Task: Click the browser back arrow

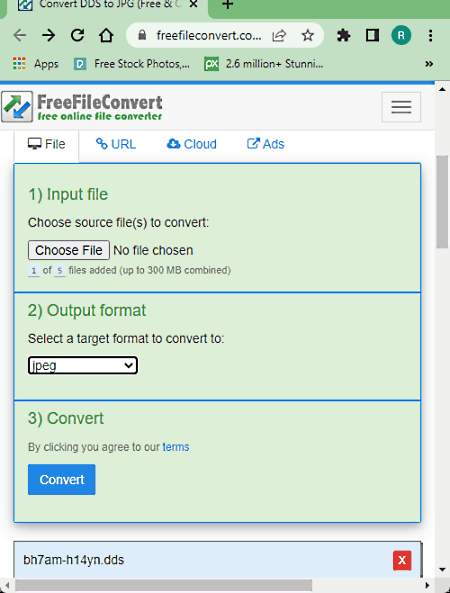Action: click(20, 36)
